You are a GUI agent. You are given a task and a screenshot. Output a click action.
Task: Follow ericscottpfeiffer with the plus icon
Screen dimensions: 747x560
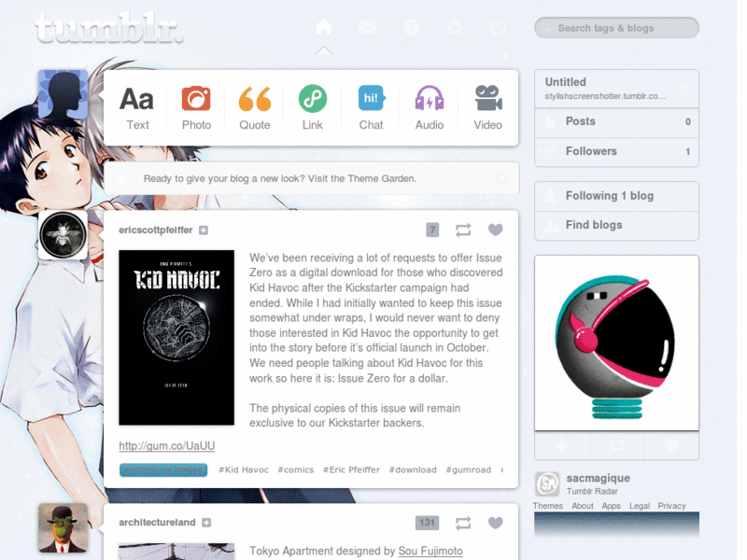pyautogui.click(x=204, y=231)
